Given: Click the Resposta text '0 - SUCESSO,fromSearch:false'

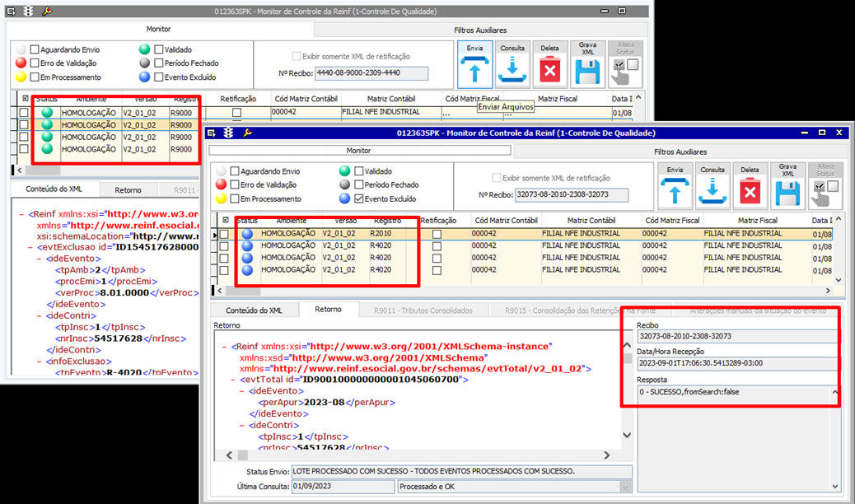Looking at the screenshot, I should point(689,392).
